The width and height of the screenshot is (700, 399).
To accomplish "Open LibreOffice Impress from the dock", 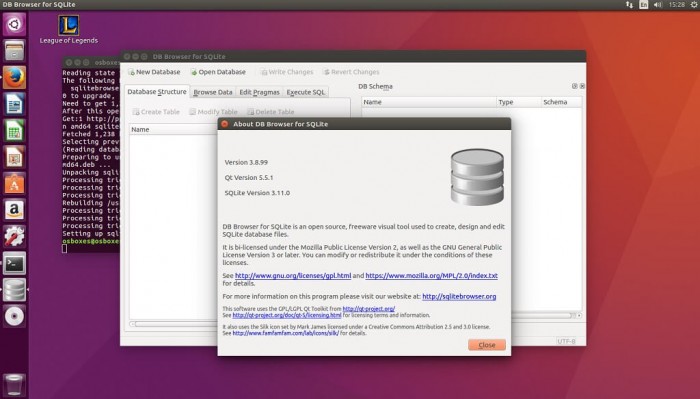I will click(14, 157).
